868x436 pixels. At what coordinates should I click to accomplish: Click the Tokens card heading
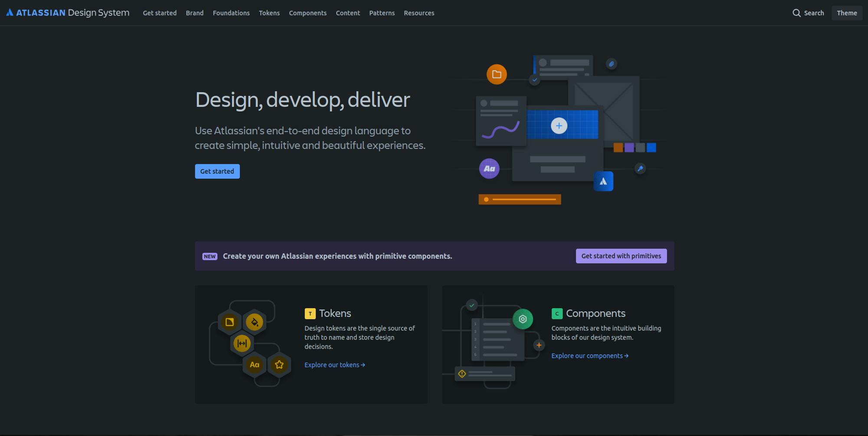pyautogui.click(x=335, y=314)
